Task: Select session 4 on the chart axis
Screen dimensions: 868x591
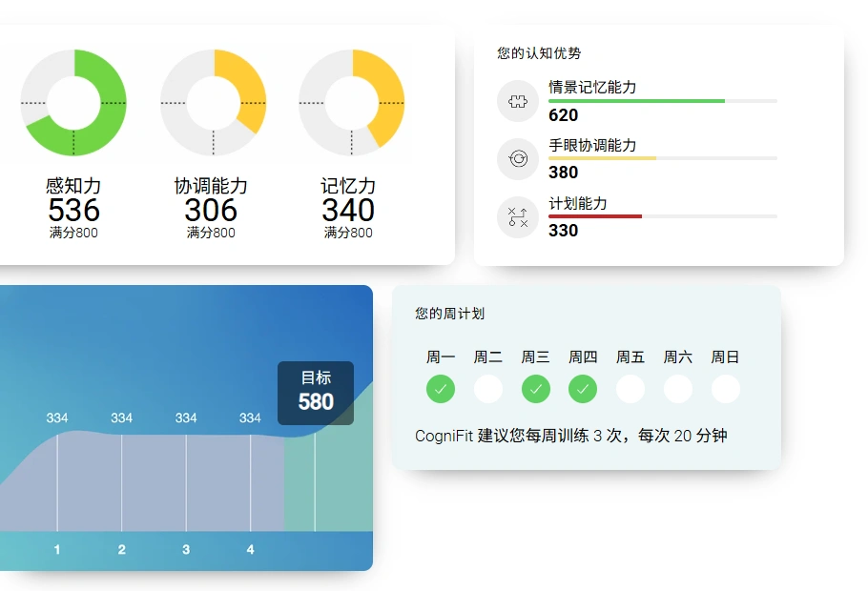Action: [250, 549]
